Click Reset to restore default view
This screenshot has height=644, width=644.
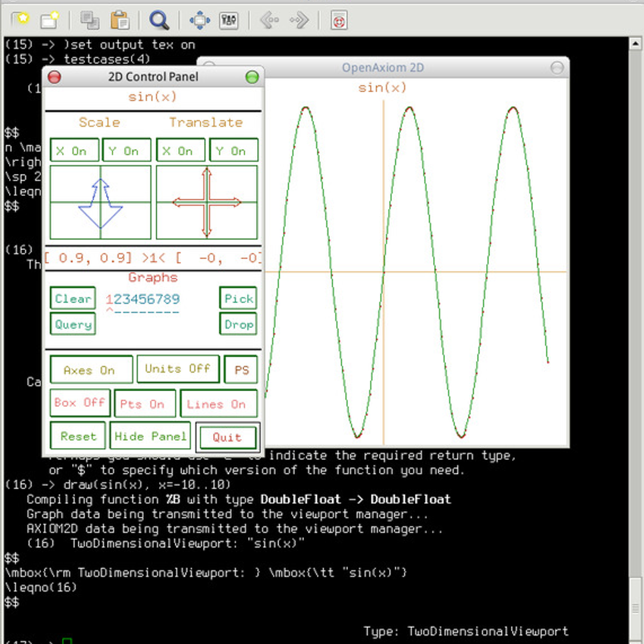coord(77,436)
